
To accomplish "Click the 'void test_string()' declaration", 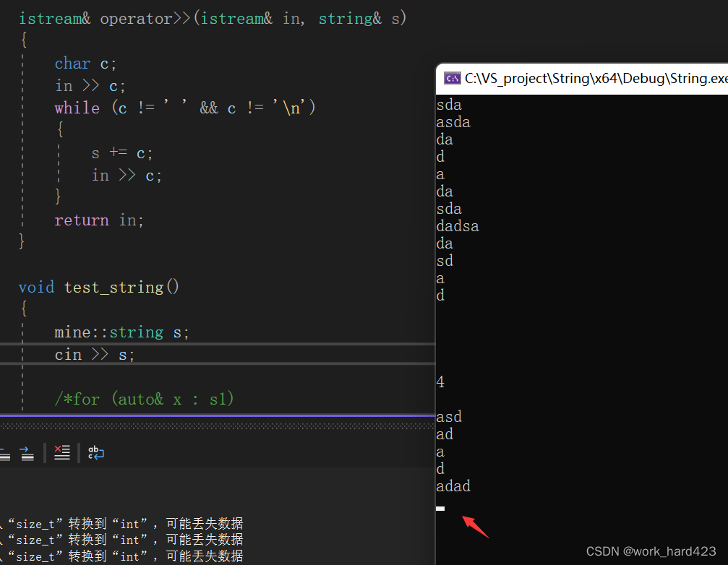I will (x=98, y=287).
